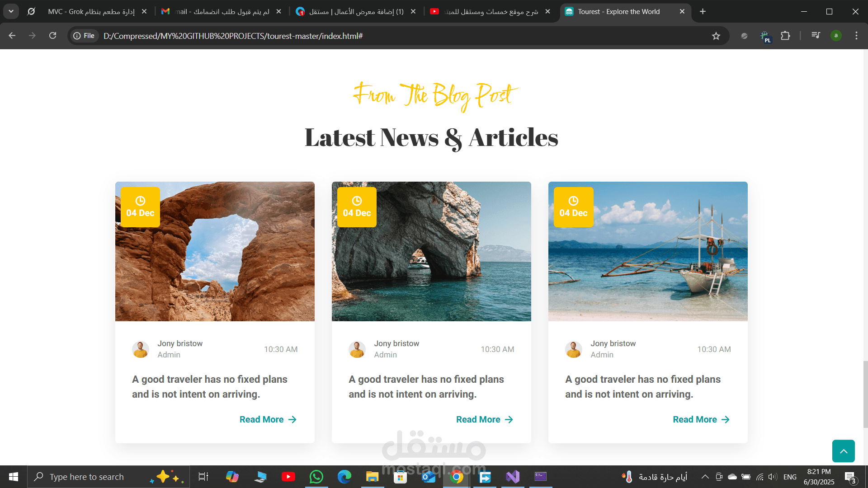Open the Chrome three-dot menu
The width and height of the screenshot is (868, 488).
(856, 36)
